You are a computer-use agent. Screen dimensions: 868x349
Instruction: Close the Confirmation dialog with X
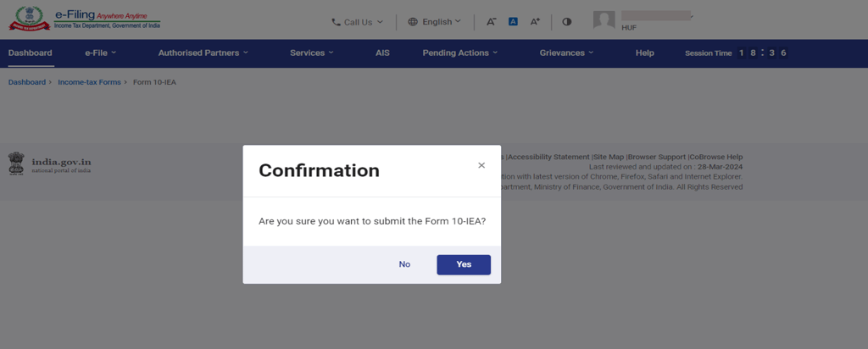point(481,165)
